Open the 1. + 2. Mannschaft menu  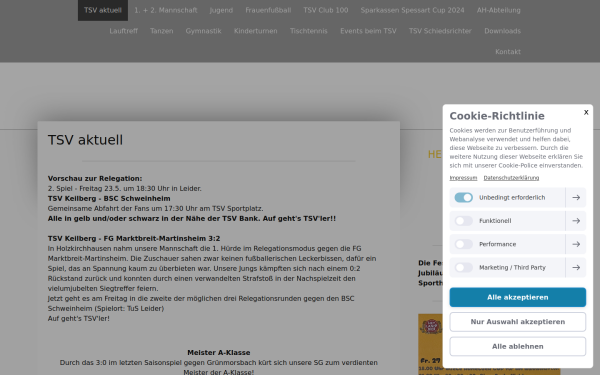click(166, 10)
